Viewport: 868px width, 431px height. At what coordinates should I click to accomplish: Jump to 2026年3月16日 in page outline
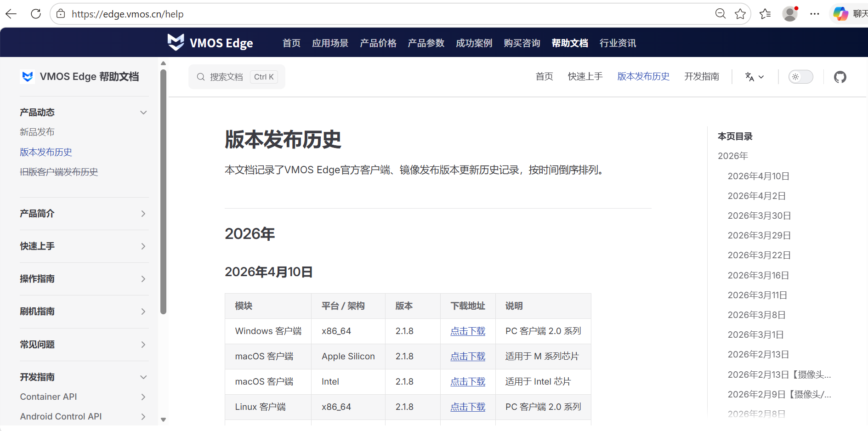click(759, 275)
